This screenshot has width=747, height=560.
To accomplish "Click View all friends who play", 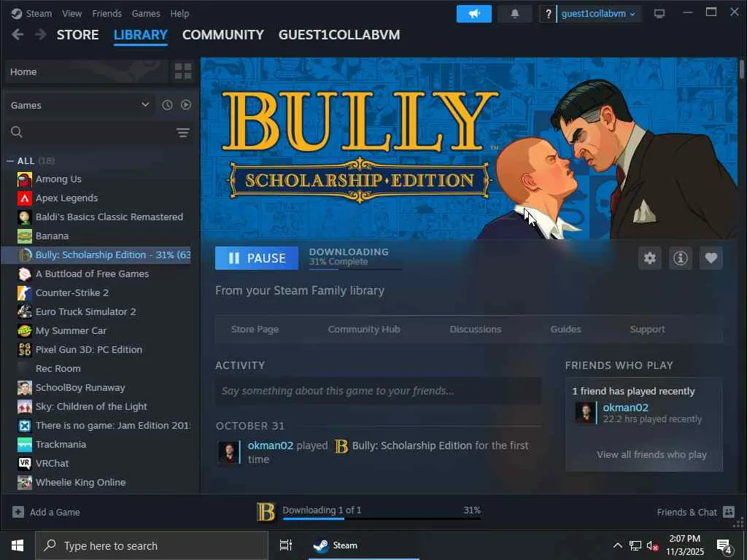I will click(x=651, y=455).
